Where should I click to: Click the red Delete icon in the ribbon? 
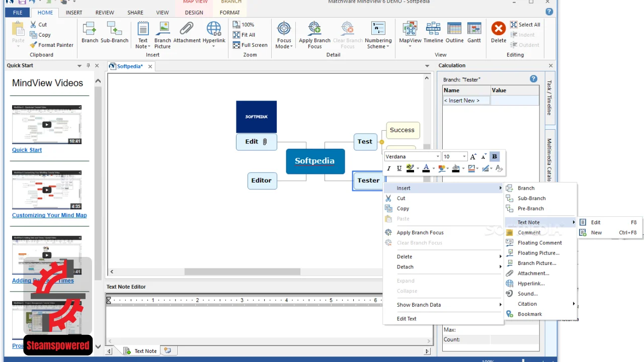tap(499, 28)
